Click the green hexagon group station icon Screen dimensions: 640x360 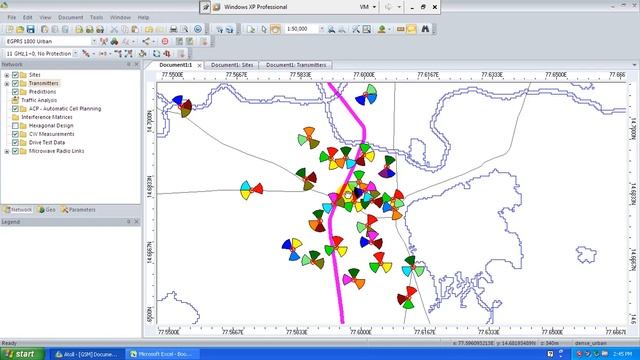click(x=114, y=42)
